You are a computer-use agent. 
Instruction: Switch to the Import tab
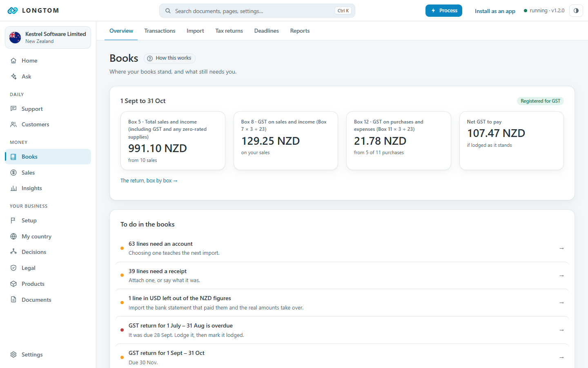click(195, 31)
